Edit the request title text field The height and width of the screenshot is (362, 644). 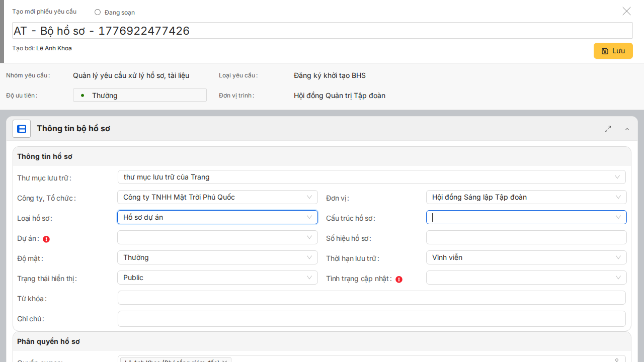(x=322, y=31)
